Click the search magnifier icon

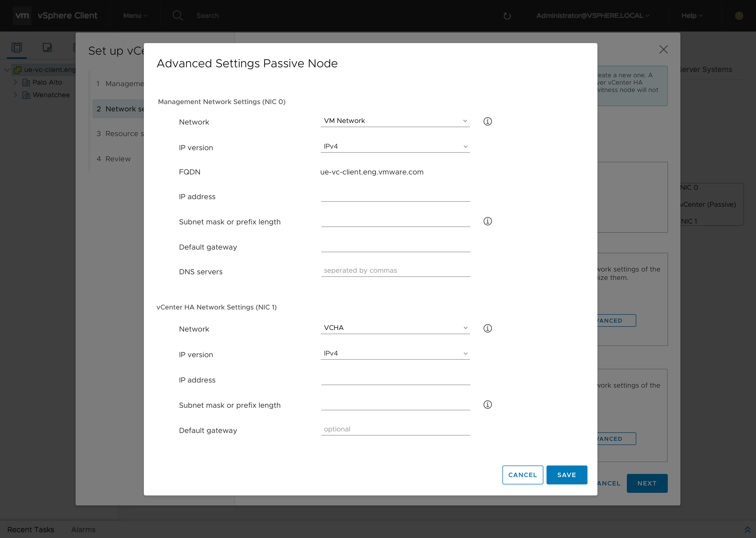pyautogui.click(x=178, y=16)
